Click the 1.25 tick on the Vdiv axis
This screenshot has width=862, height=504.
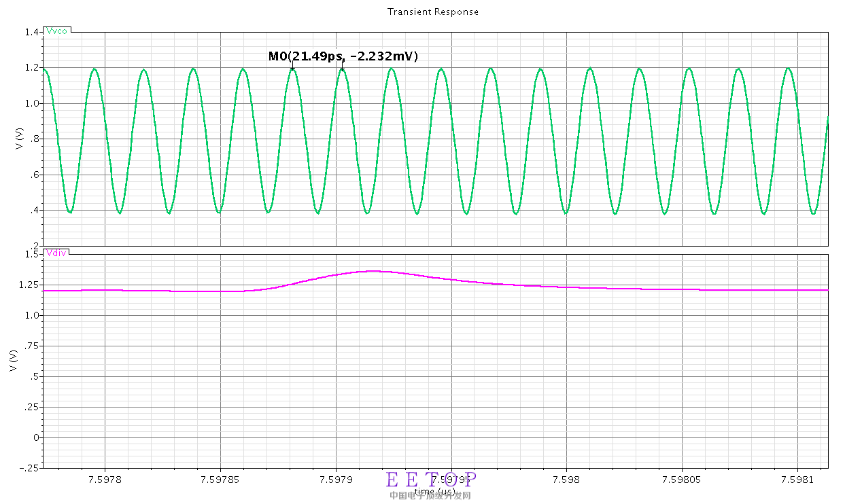[28, 285]
